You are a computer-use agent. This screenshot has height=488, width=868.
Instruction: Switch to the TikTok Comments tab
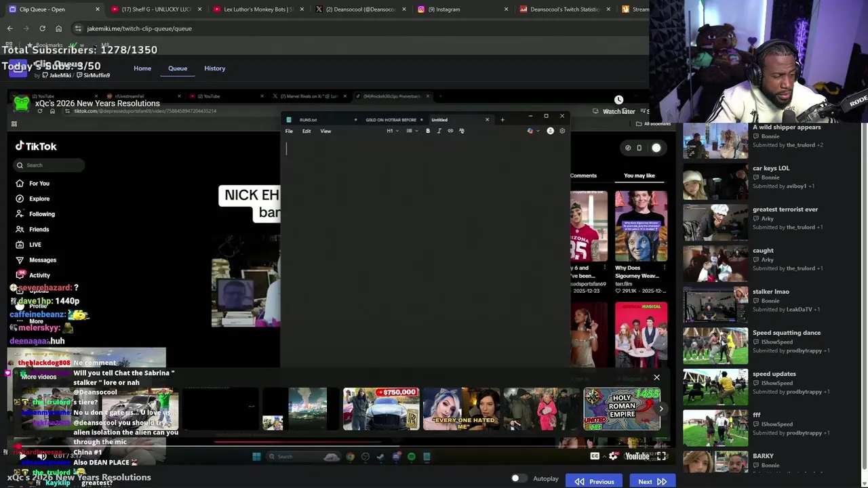point(583,176)
